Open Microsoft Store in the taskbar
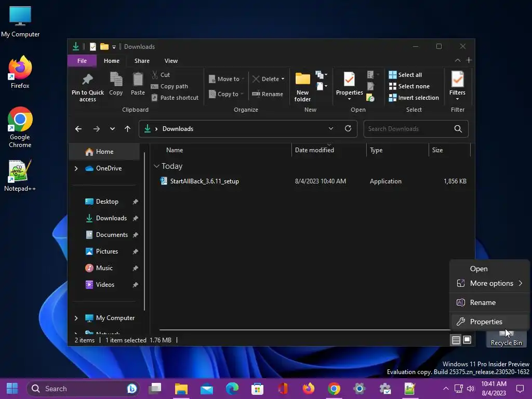 (258, 389)
